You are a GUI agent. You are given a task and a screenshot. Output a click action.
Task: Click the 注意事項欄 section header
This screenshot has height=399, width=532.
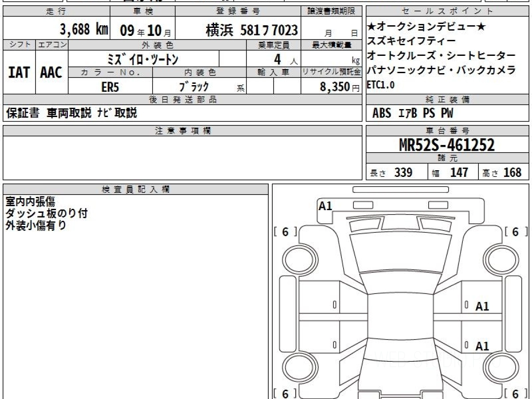click(x=183, y=131)
